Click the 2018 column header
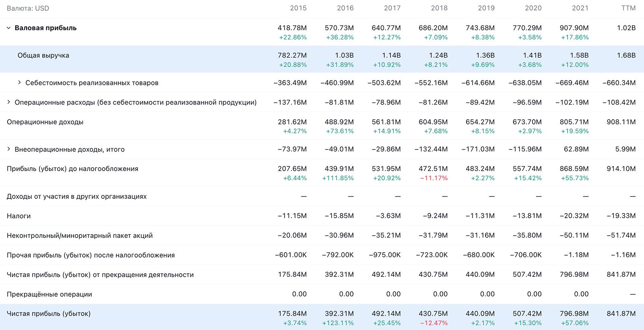This screenshot has height=330, width=644. click(x=440, y=8)
